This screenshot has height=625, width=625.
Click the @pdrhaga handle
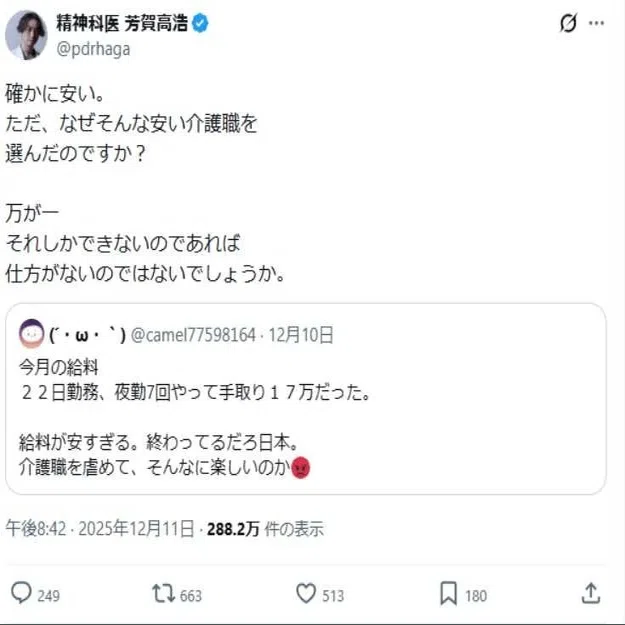[x=93, y=49]
